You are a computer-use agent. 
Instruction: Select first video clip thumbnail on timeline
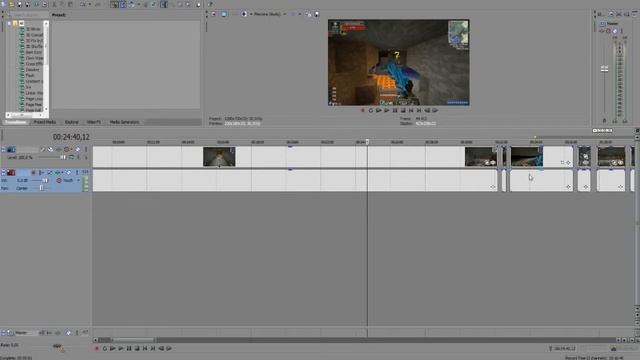tap(219, 157)
